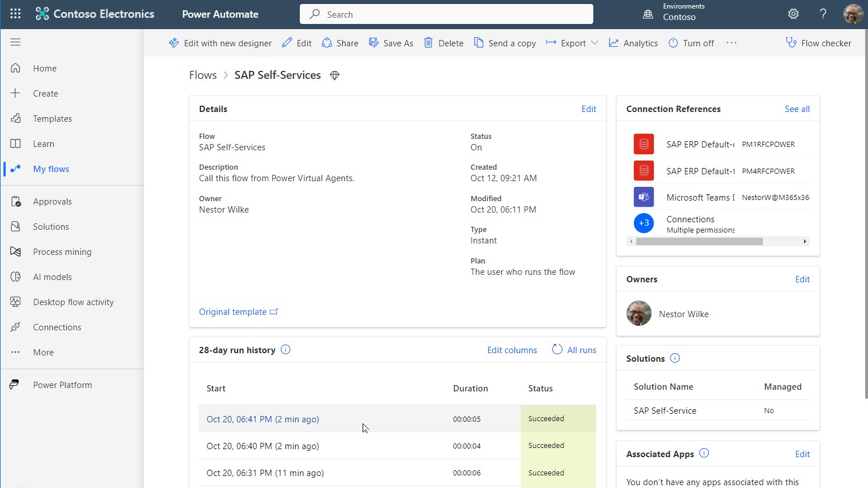Image resolution: width=868 pixels, height=488 pixels.
Task: Open the Oct 20, 06:40 PM run
Action: click(263, 446)
